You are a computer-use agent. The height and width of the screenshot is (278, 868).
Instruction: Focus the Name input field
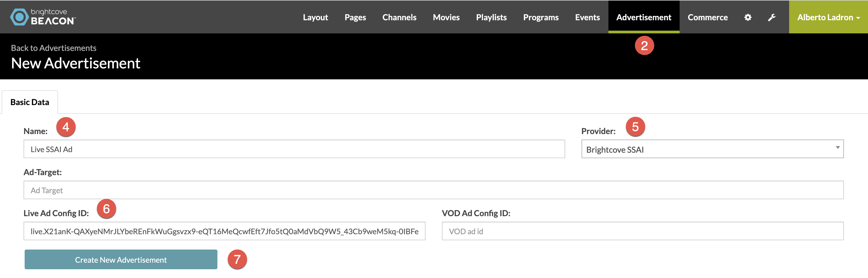point(294,149)
